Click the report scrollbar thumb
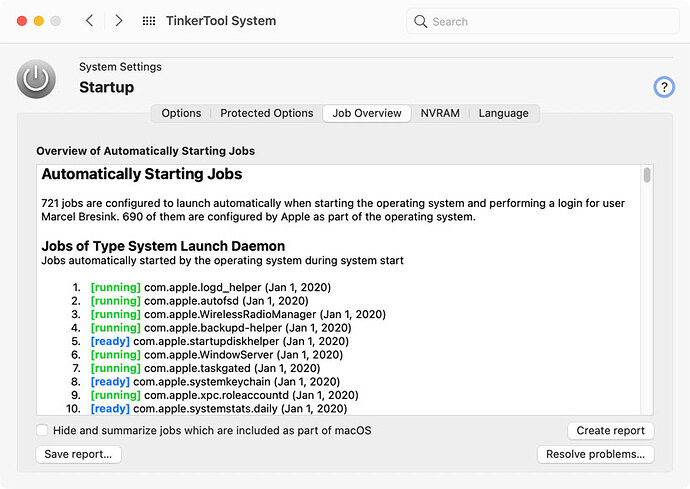The height and width of the screenshot is (489, 690). [646, 175]
